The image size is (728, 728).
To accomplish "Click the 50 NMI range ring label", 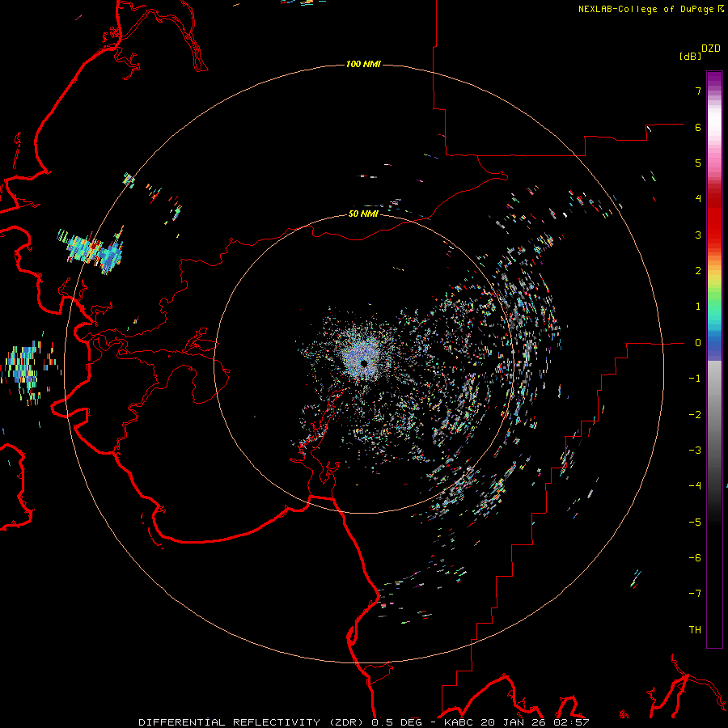I will pos(363,214).
